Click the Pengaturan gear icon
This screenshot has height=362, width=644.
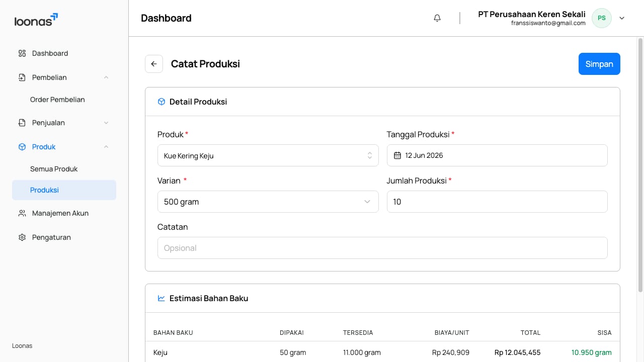pyautogui.click(x=22, y=237)
